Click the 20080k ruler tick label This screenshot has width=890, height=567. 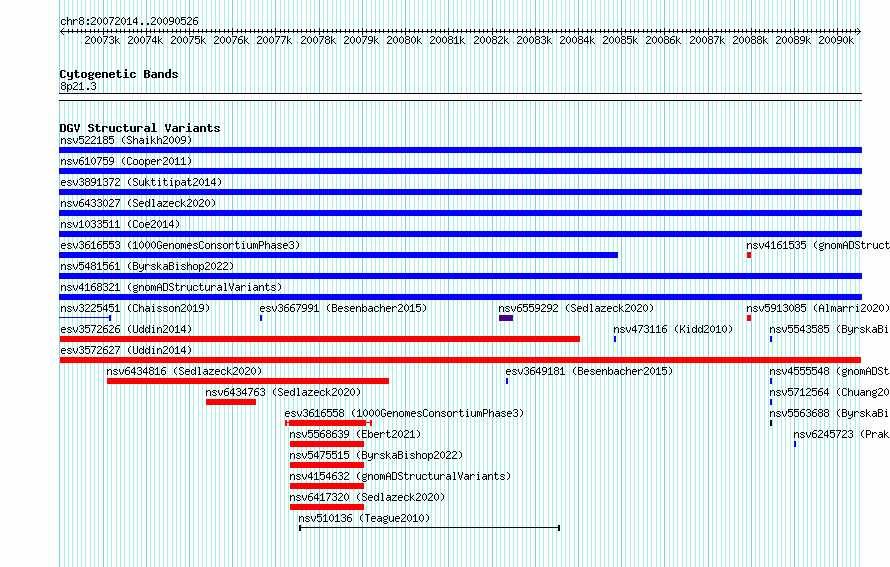click(x=404, y=40)
